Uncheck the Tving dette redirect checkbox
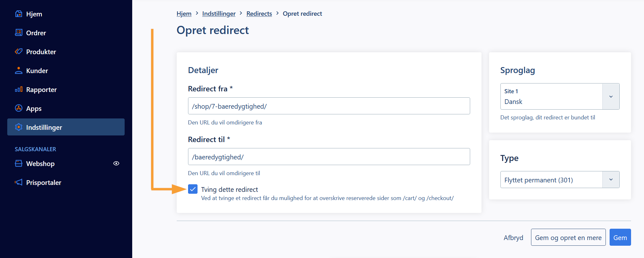Screen dimensions: 644x258 coord(193,189)
